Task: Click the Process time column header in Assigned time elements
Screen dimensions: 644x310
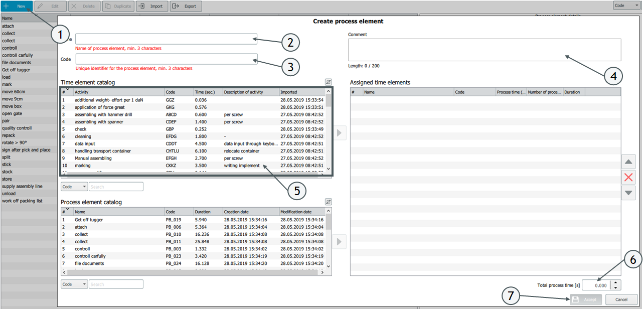Action: [511, 92]
